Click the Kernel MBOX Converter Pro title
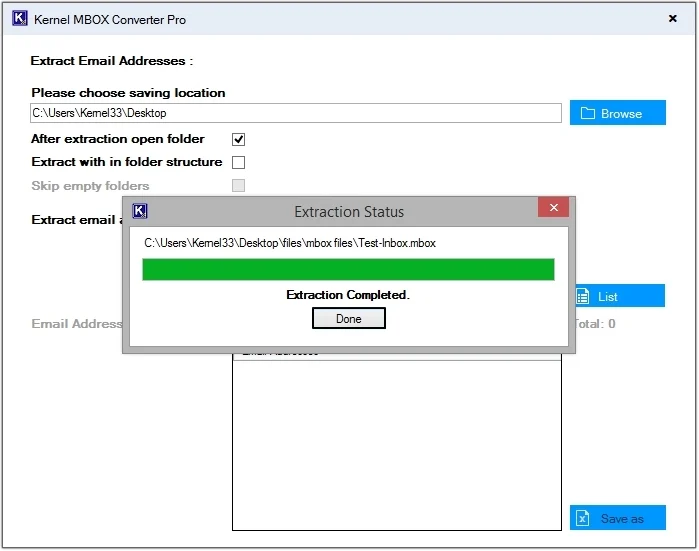This screenshot has width=699, height=551. click(110, 20)
